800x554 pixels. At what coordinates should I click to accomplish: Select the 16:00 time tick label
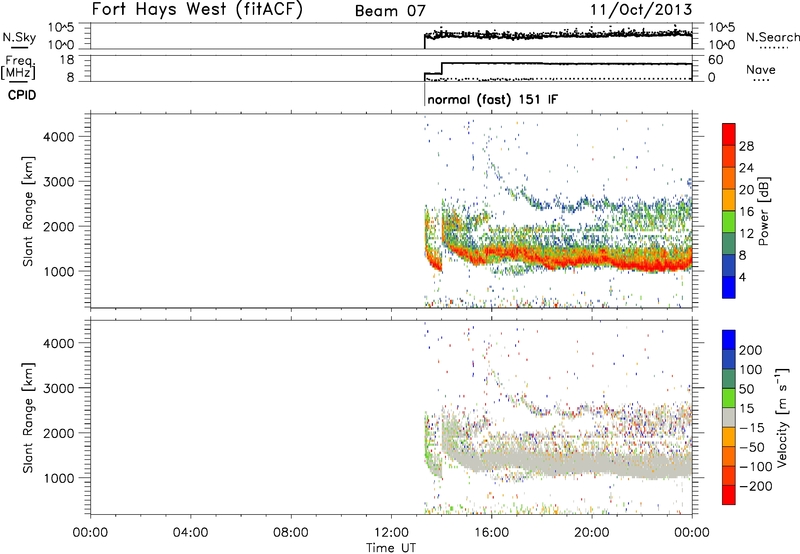pos(491,533)
